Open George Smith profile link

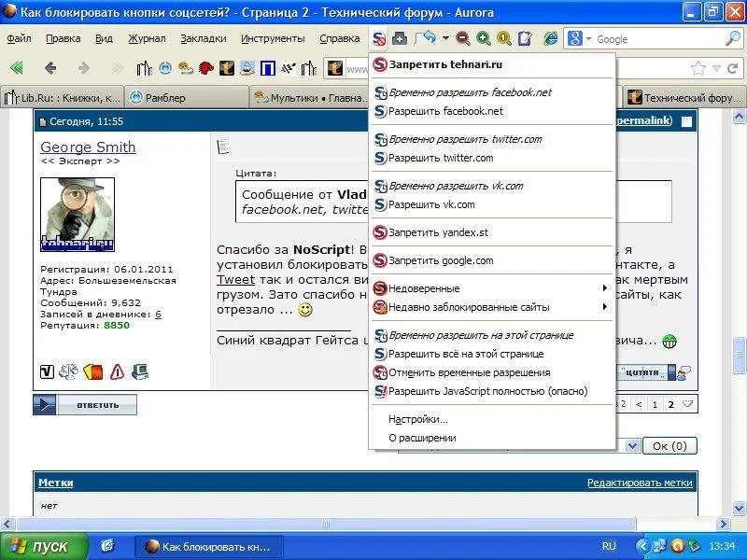pyautogui.click(x=88, y=147)
